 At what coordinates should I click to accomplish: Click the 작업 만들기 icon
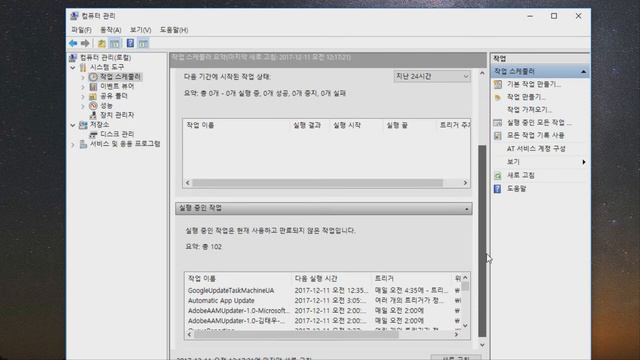click(498, 97)
